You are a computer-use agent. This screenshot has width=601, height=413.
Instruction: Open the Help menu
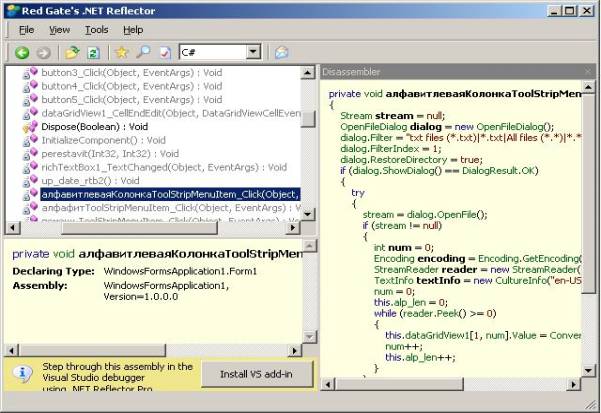135,30
